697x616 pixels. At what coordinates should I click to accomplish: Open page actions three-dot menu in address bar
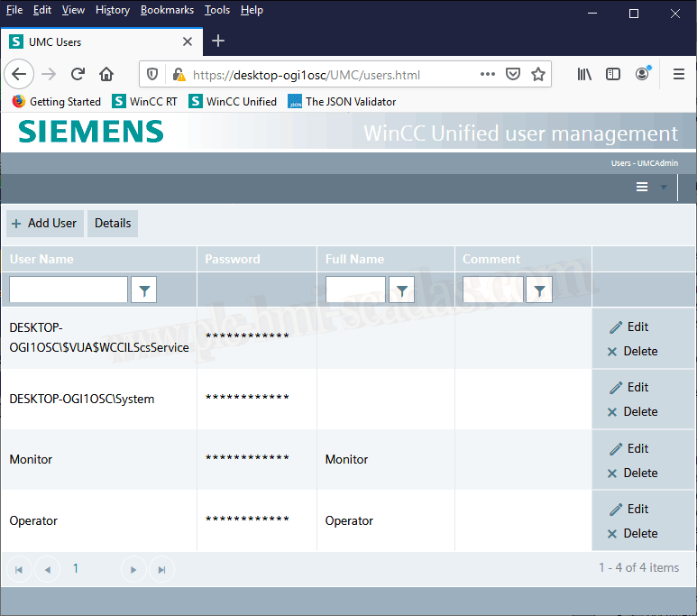(x=487, y=74)
